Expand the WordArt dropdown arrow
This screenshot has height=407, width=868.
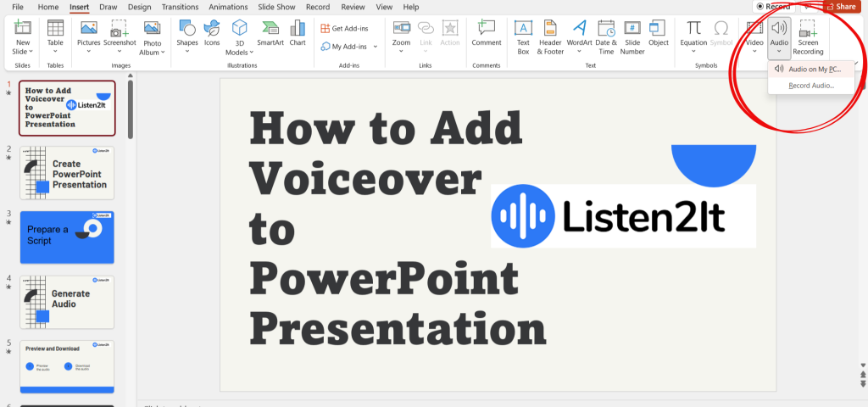[579, 52]
